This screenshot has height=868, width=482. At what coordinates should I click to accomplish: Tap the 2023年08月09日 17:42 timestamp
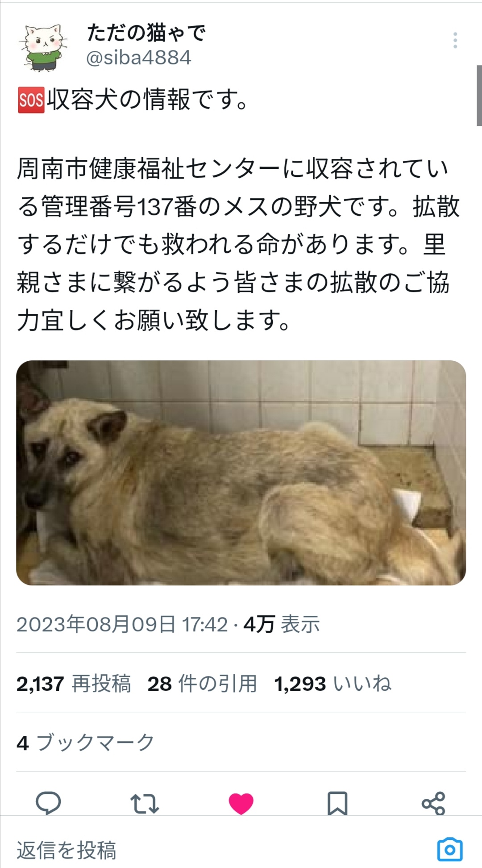point(122,624)
